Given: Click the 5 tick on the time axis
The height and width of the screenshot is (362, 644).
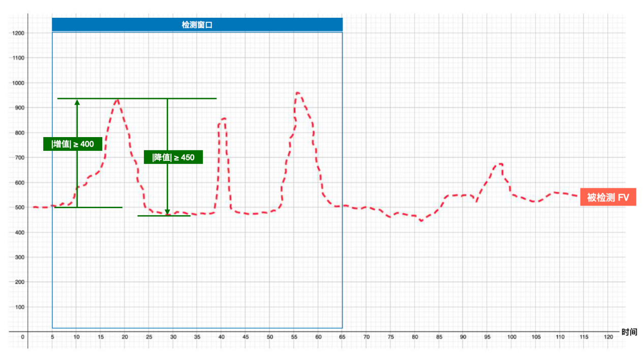Looking at the screenshot, I should [x=52, y=337].
